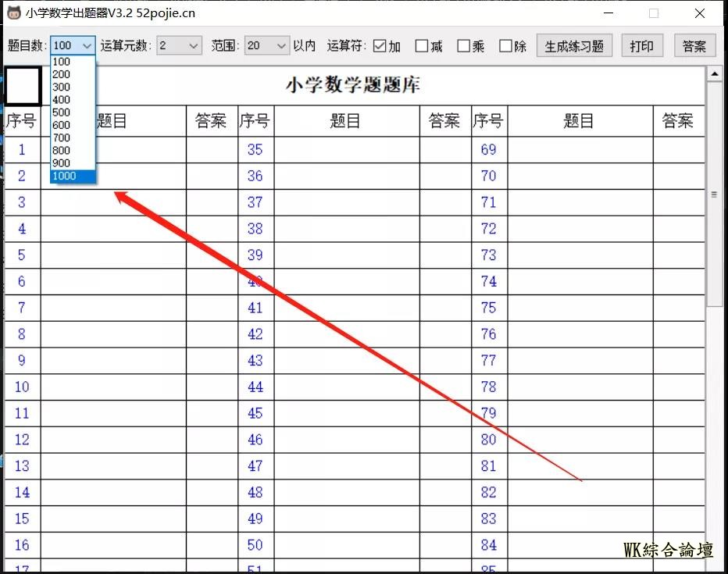Click the scrollbar up arrow
This screenshot has height=574, width=728.
point(714,74)
